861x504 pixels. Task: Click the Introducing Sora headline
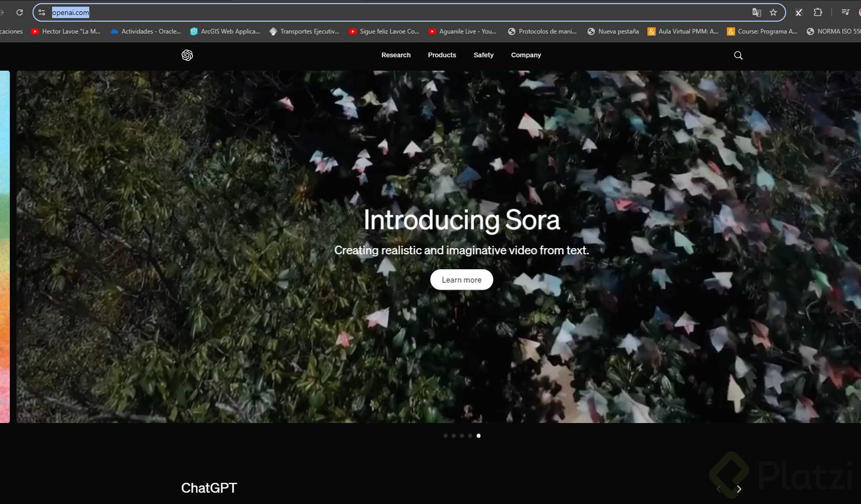point(462,220)
